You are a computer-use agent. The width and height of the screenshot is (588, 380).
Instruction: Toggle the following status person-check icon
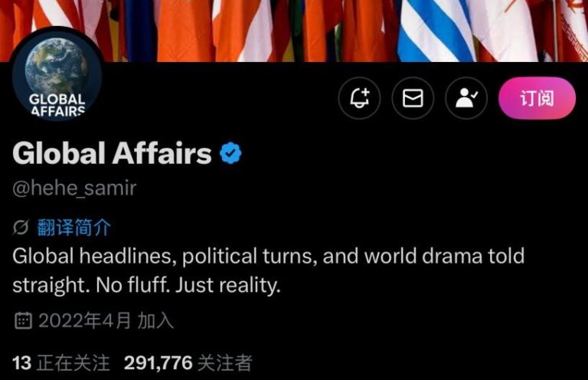click(466, 98)
